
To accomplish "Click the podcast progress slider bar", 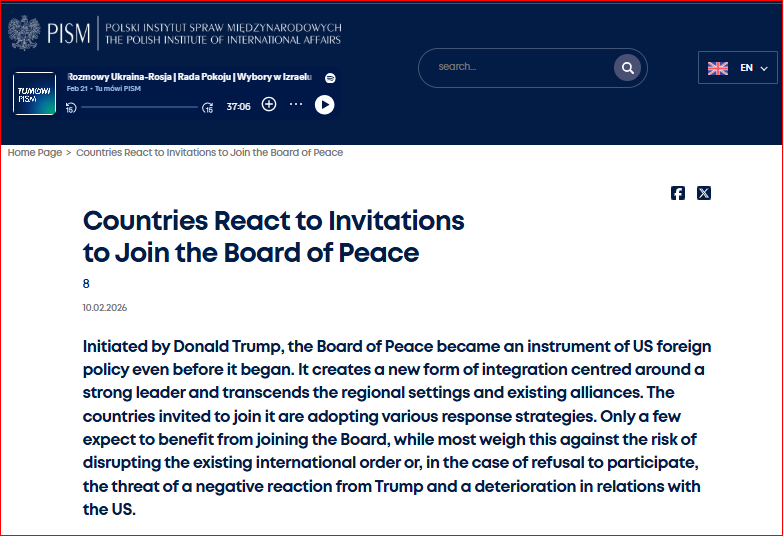I will pyautogui.click(x=140, y=106).
